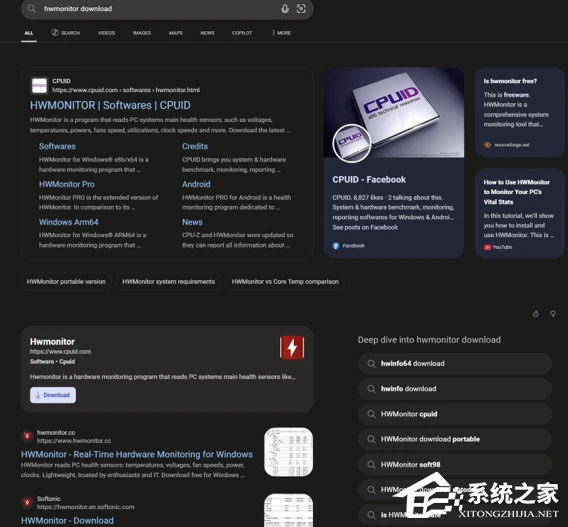Viewport: 568px width, 527px height.
Task: Select the ALL results tab
Action: [x=29, y=33]
